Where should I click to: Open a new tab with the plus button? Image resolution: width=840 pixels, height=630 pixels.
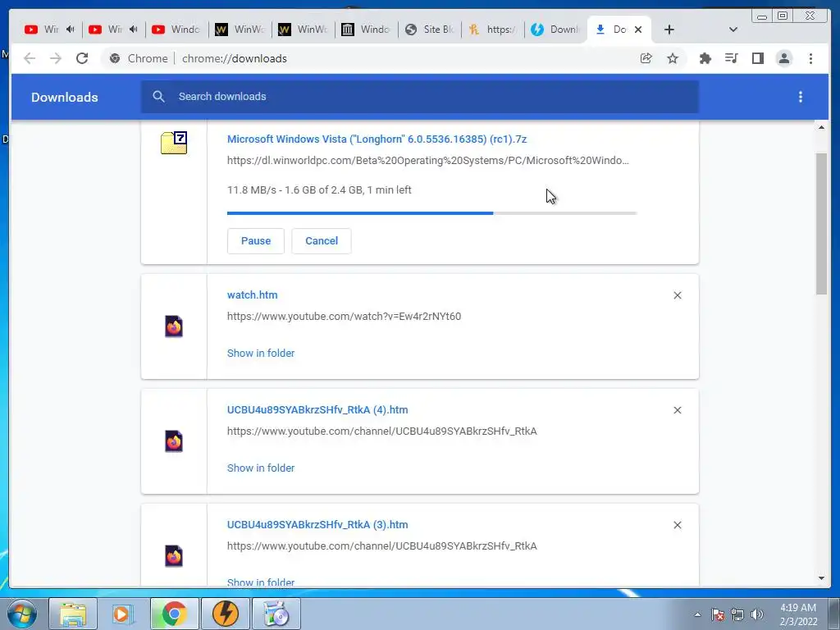pos(669,30)
